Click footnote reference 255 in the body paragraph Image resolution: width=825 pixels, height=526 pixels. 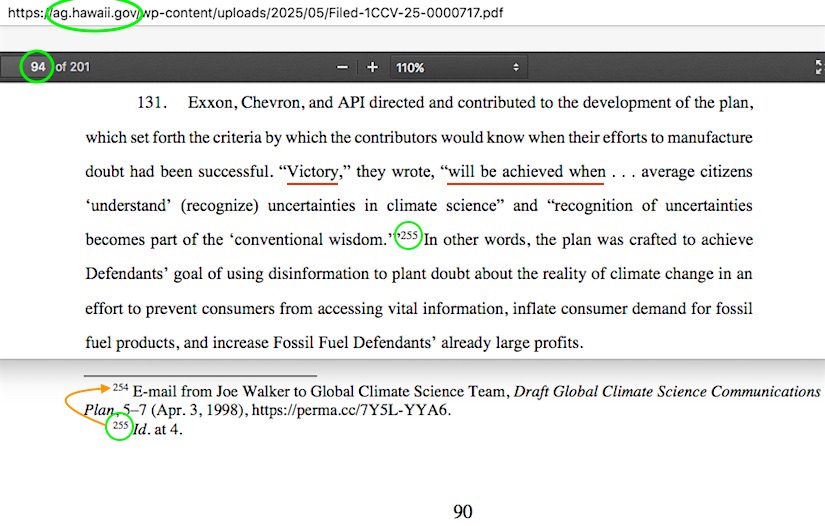coord(409,235)
